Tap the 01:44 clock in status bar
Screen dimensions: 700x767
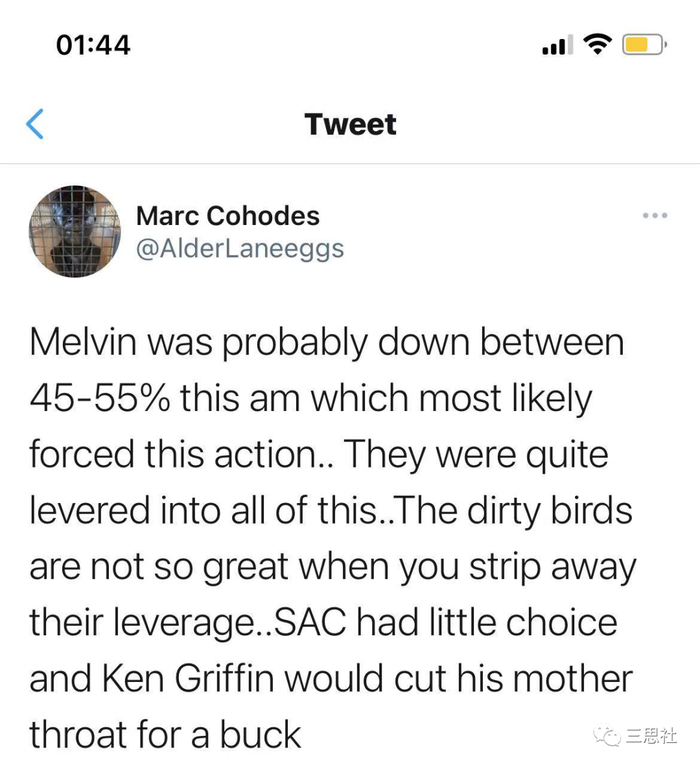click(x=92, y=45)
